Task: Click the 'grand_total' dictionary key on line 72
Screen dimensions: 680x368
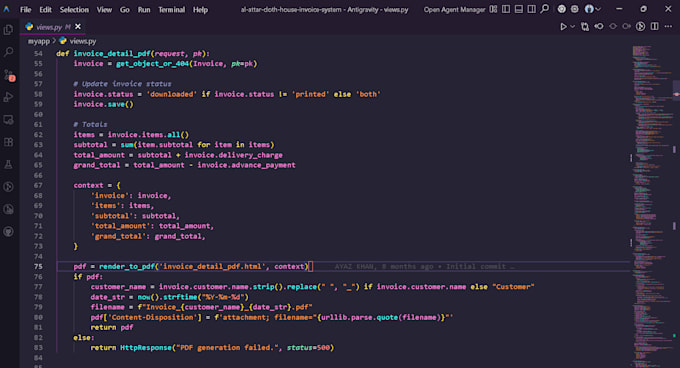Action: click(x=118, y=236)
